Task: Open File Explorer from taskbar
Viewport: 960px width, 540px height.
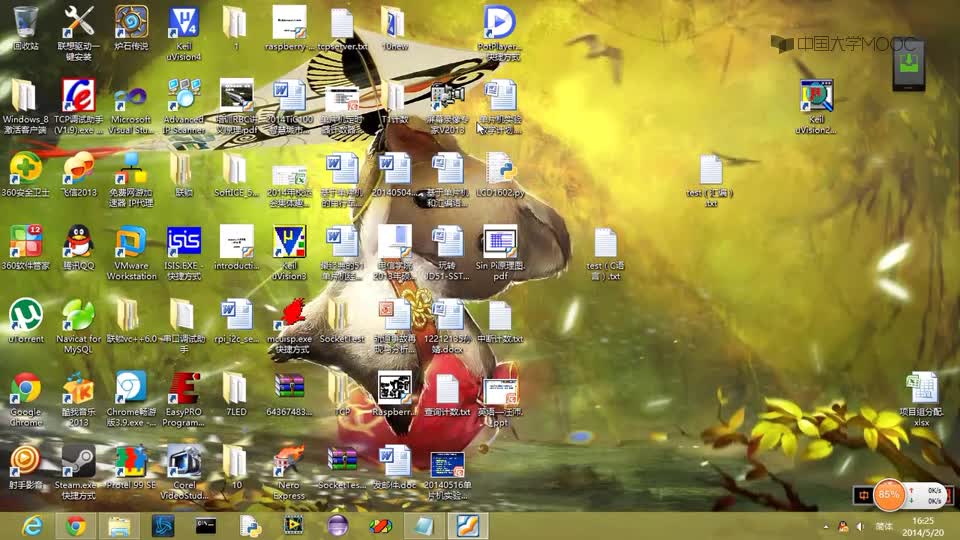Action: [119, 526]
